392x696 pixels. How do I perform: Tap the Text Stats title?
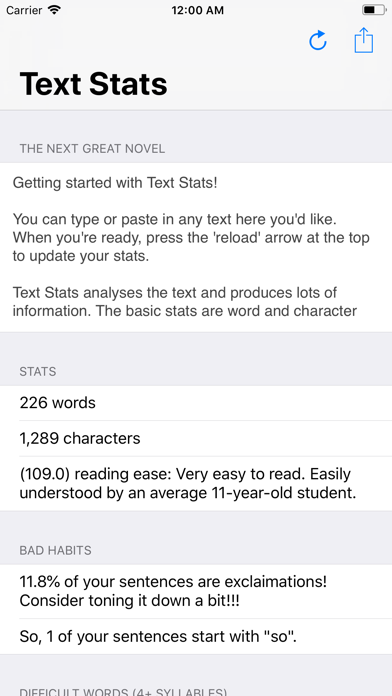click(x=94, y=83)
